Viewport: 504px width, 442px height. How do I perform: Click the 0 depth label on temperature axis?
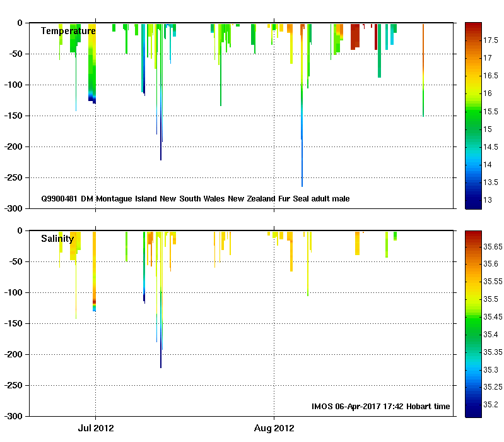[20, 23]
